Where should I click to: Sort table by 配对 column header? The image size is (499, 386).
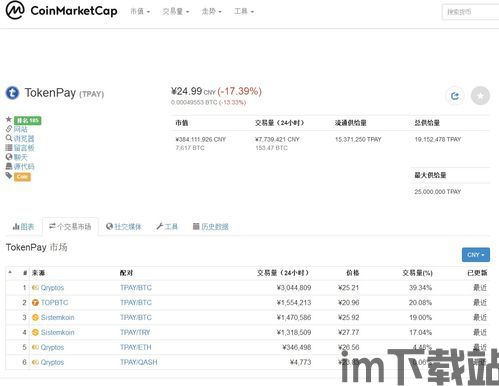[x=126, y=273]
